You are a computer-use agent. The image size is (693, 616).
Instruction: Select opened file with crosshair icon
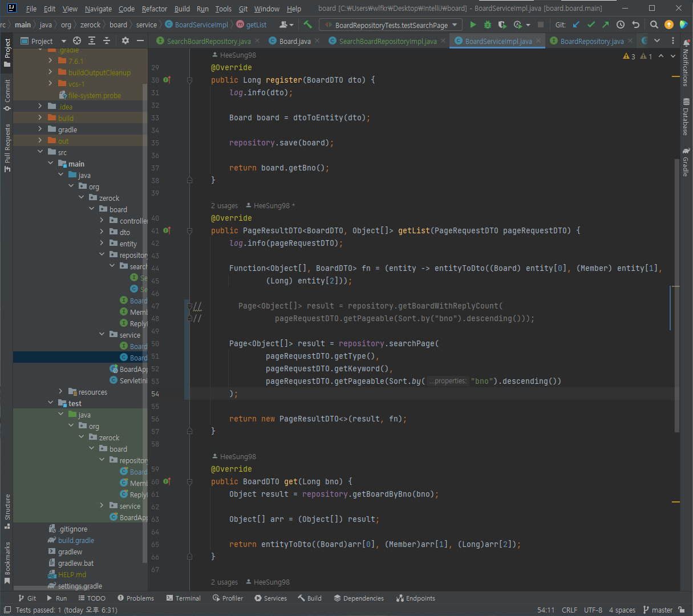77,40
